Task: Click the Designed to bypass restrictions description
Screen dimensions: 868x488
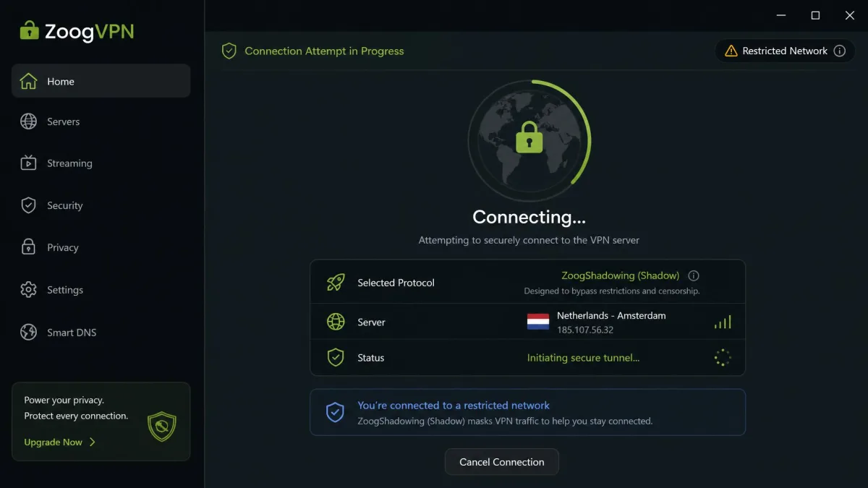Action: (x=612, y=291)
